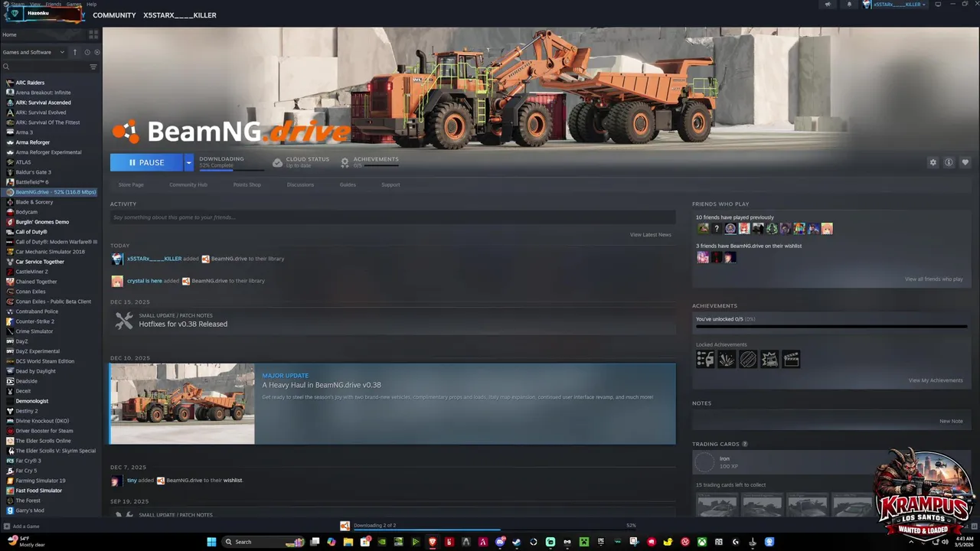Show game info with the info icon

[949, 162]
